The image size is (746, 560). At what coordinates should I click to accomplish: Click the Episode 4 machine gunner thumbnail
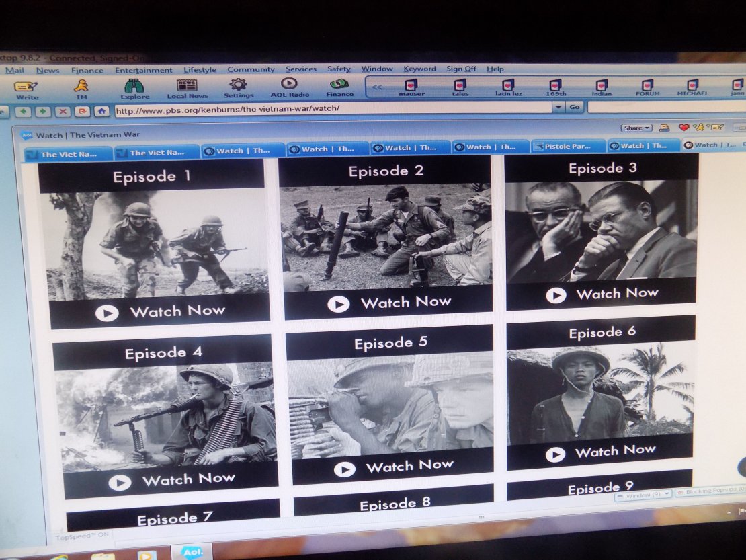pyautogui.click(x=165, y=417)
